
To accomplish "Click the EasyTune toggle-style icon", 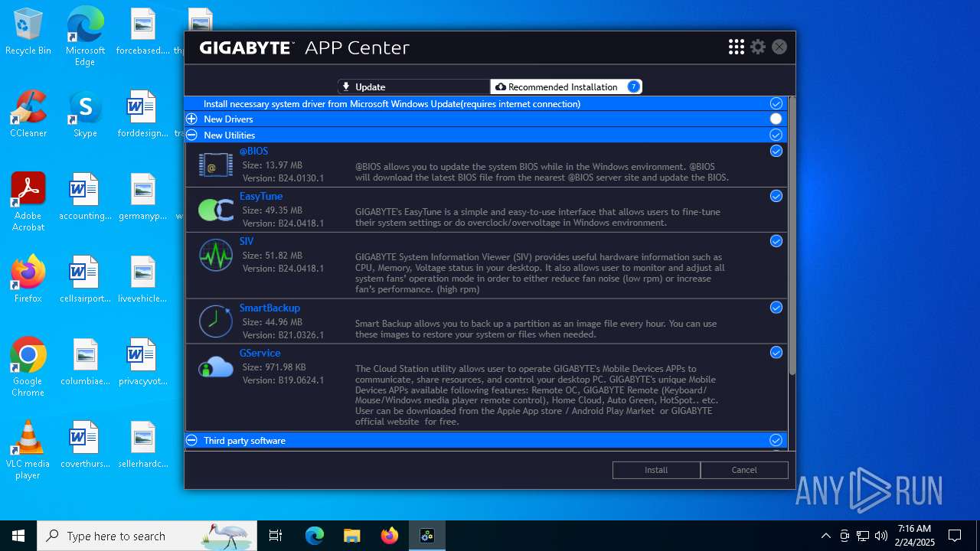I will click(x=216, y=210).
